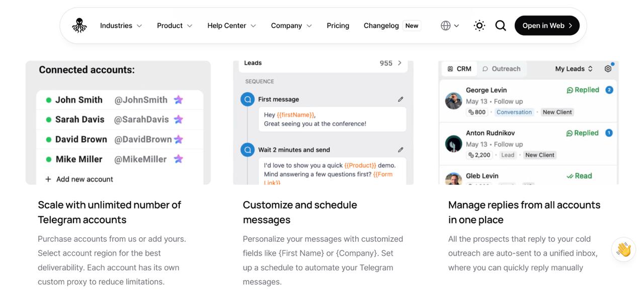Click the Lead tag under Anton Rudnikov
Image resolution: width=644 pixels, height=295 pixels.
coord(508,155)
